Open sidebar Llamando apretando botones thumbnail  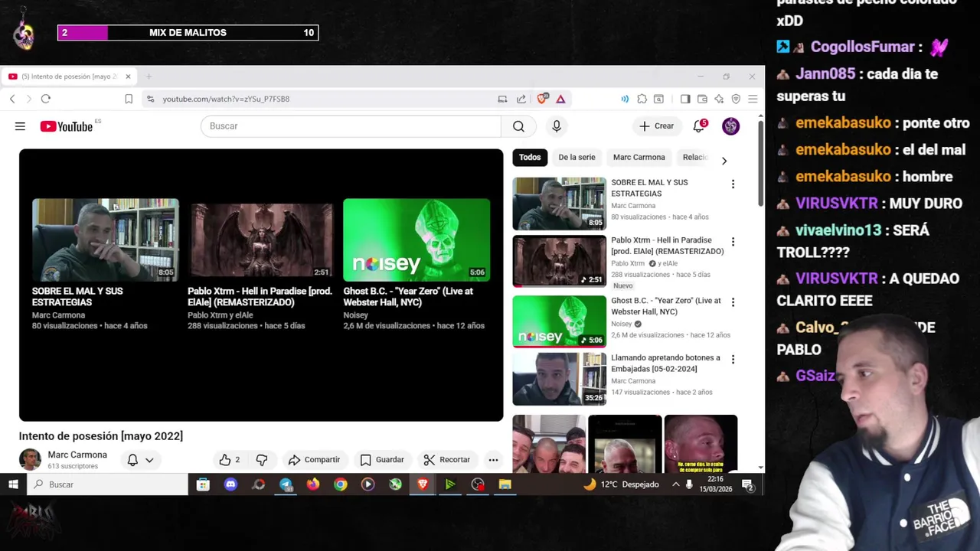559,379
